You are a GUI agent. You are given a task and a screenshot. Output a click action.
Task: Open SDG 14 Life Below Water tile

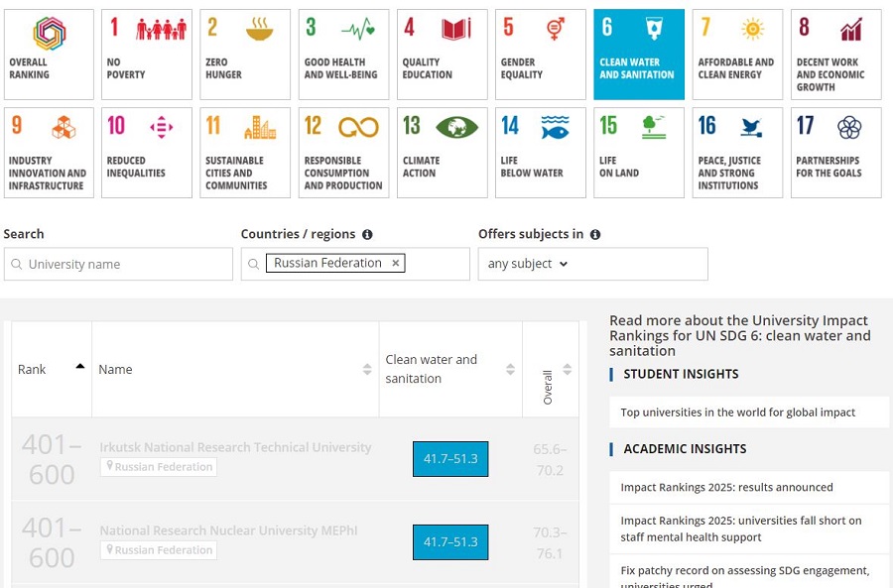[540, 153]
